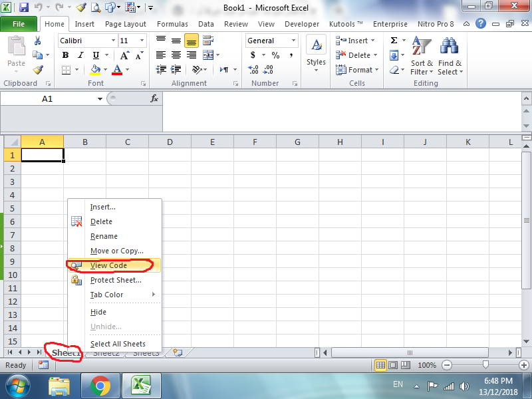Open Find & Select button

coord(450,56)
